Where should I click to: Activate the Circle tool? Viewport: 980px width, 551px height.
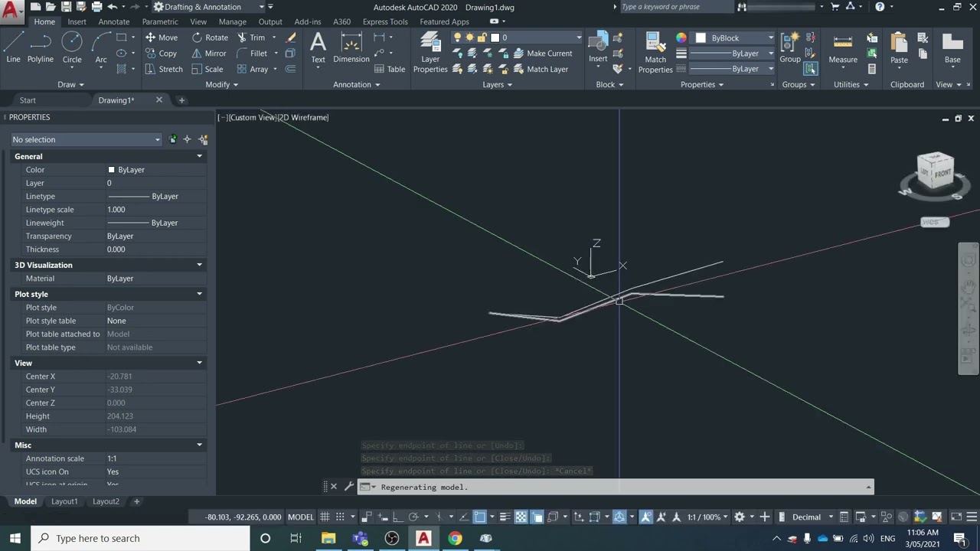pos(72,47)
